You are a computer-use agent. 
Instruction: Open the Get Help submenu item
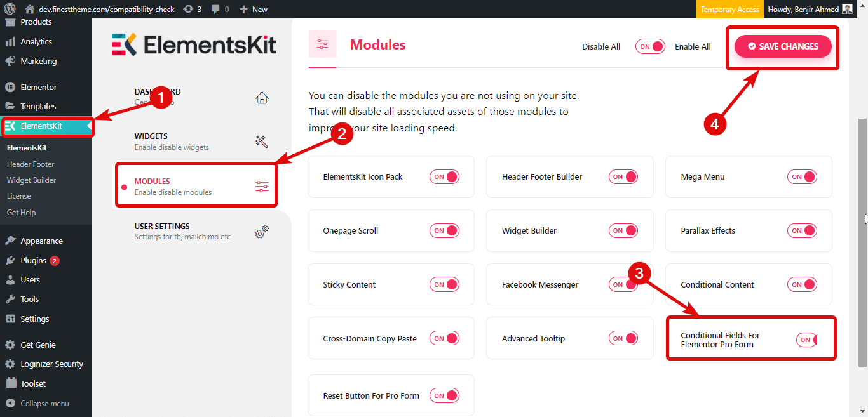point(21,213)
